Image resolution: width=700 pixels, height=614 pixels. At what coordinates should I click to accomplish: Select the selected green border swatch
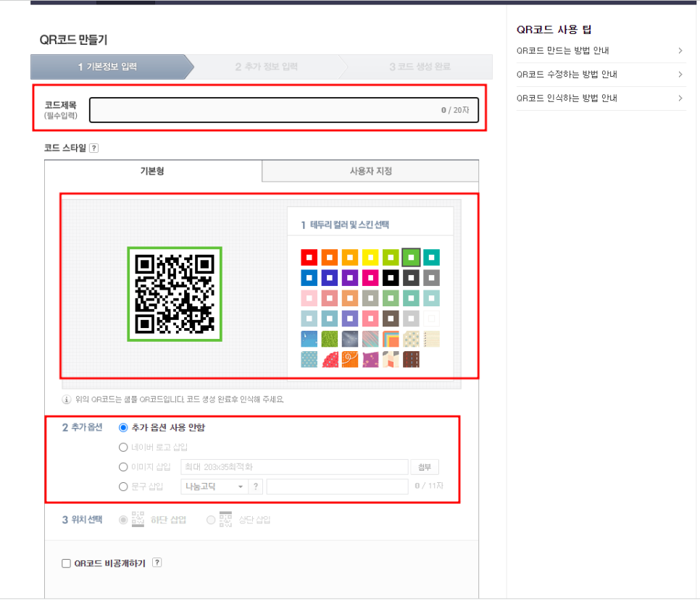(411, 258)
